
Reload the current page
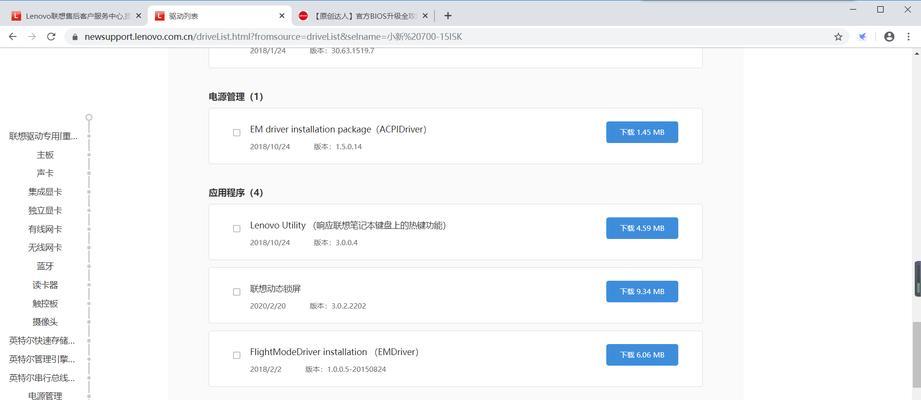click(51, 36)
